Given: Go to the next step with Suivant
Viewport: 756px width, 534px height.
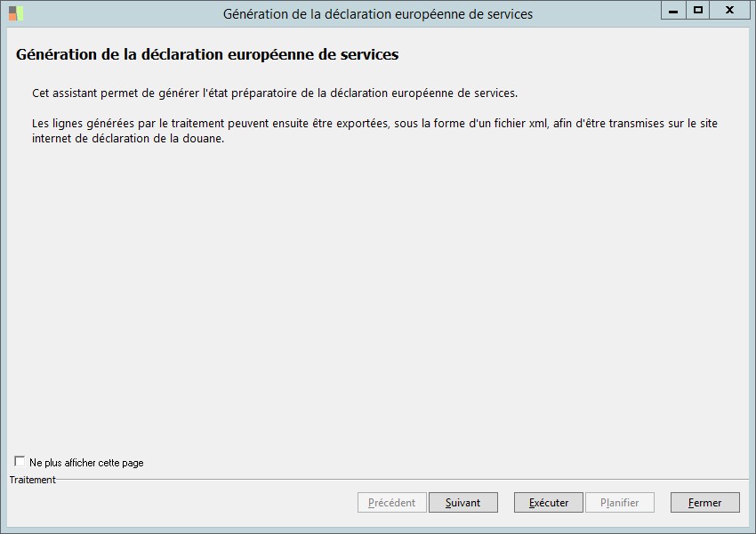Looking at the screenshot, I should click(x=462, y=503).
